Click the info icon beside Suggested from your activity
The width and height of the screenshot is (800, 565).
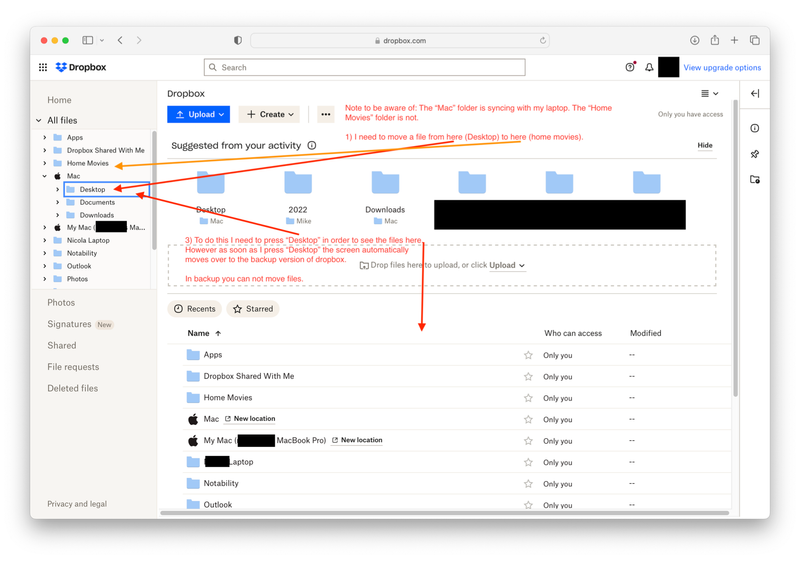[312, 145]
